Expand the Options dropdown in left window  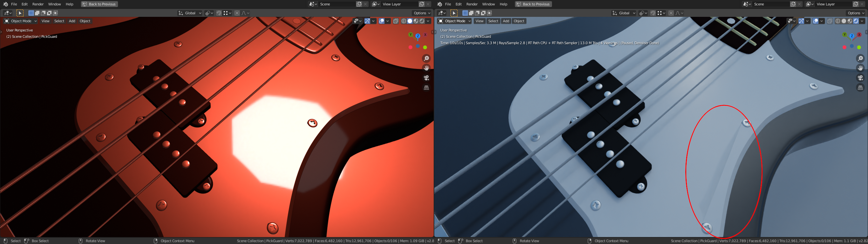[x=422, y=13]
